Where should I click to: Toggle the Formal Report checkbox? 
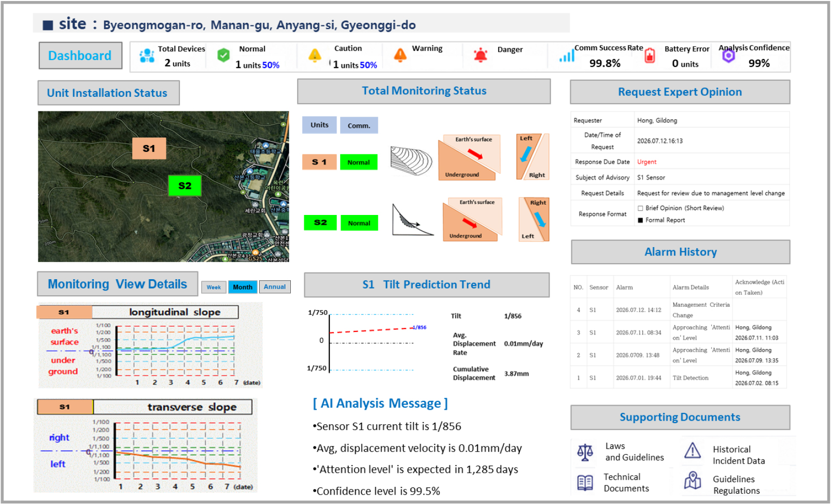640,220
